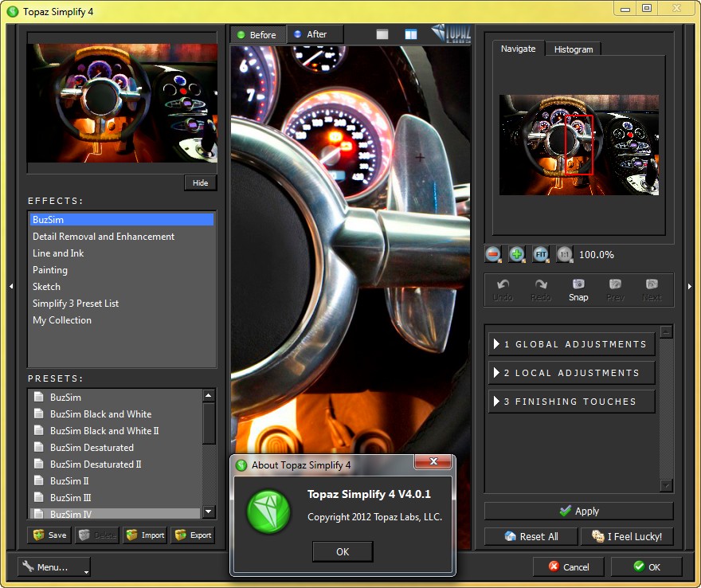
Task: Choose BuzSim Black and White II preset
Action: (116, 430)
